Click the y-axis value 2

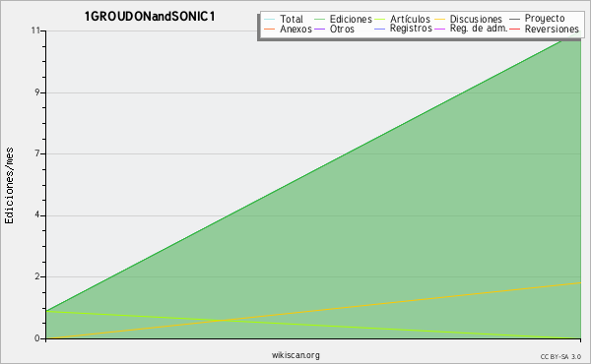(37, 276)
